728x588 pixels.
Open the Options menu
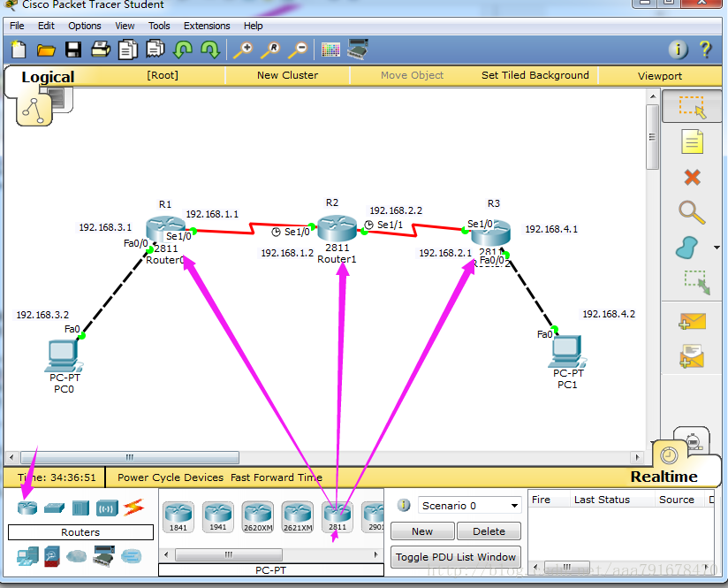[x=85, y=26]
